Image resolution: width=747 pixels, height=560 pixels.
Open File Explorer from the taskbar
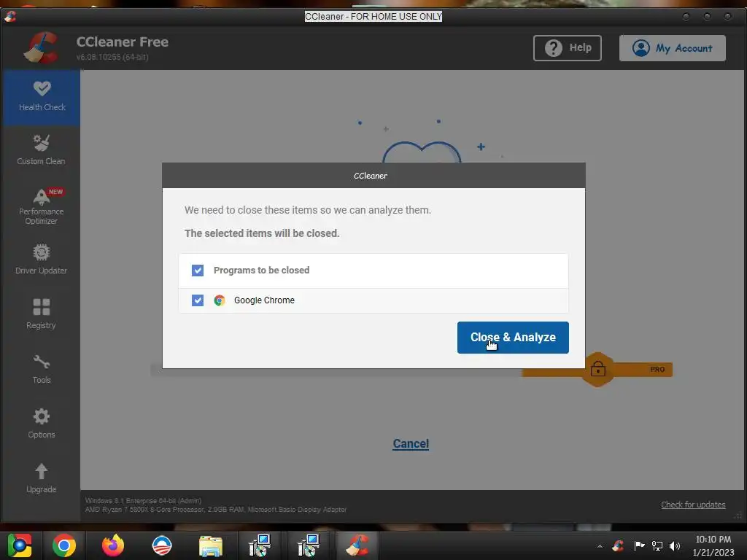211,545
